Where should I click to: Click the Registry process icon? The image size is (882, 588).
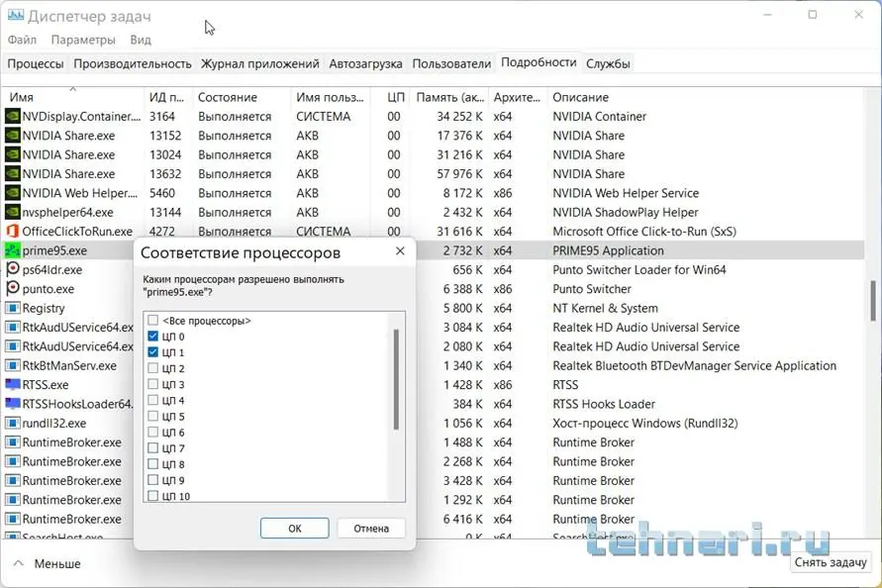coord(13,308)
